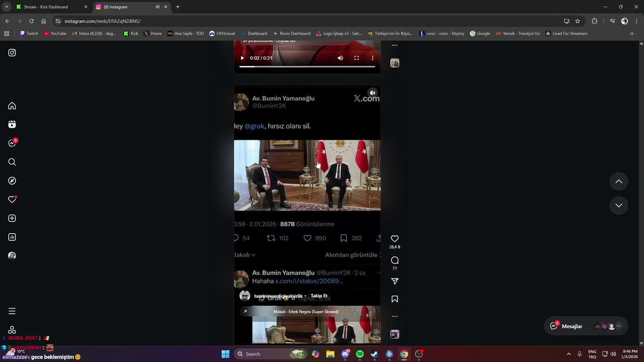Open more options on current reel
The width and height of the screenshot is (644, 362).
pos(395,316)
